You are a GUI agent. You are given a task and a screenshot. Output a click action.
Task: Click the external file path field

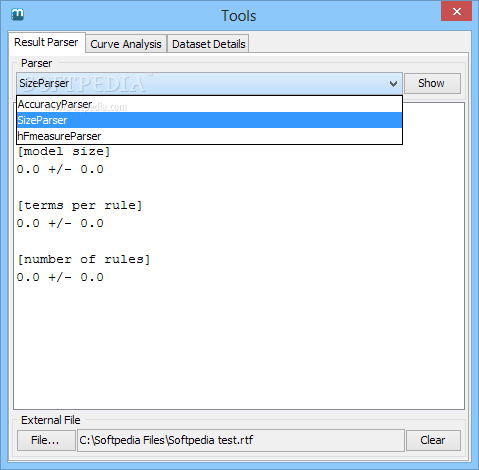pos(241,440)
